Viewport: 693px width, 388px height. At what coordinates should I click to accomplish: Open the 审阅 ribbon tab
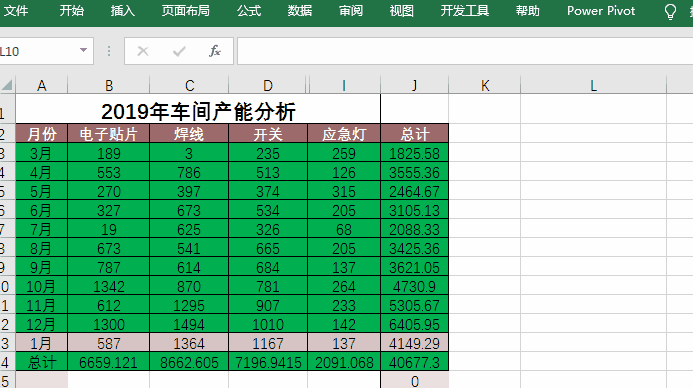point(351,11)
